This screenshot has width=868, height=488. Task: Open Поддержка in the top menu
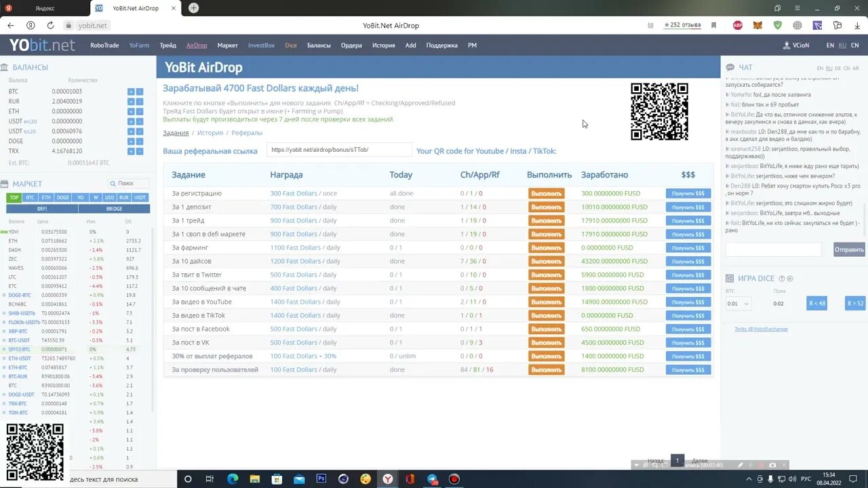tap(442, 45)
